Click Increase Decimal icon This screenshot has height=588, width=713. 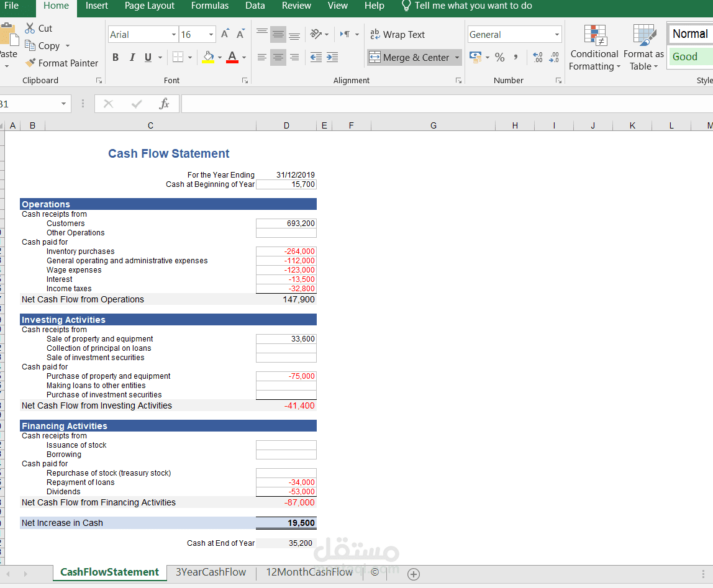point(538,57)
